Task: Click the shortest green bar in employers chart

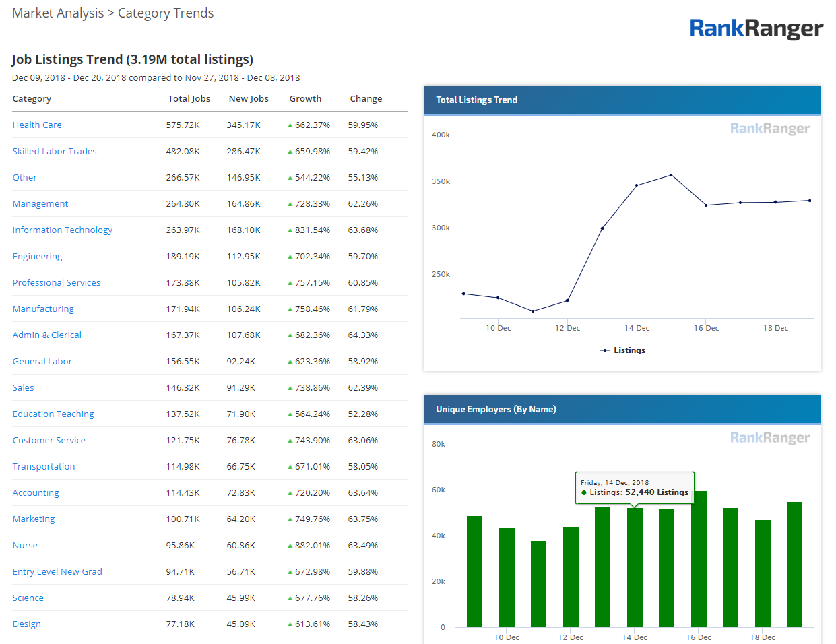Action: tap(538, 583)
